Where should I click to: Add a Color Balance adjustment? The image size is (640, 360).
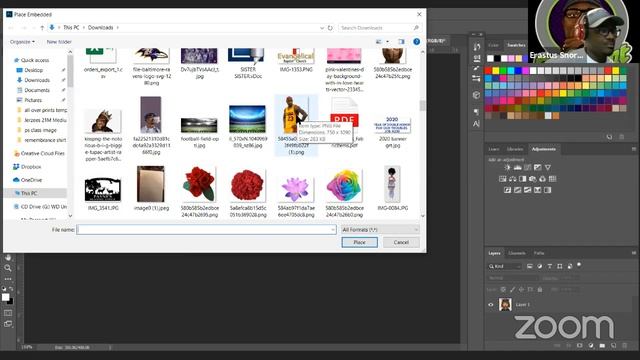(513, 179)
